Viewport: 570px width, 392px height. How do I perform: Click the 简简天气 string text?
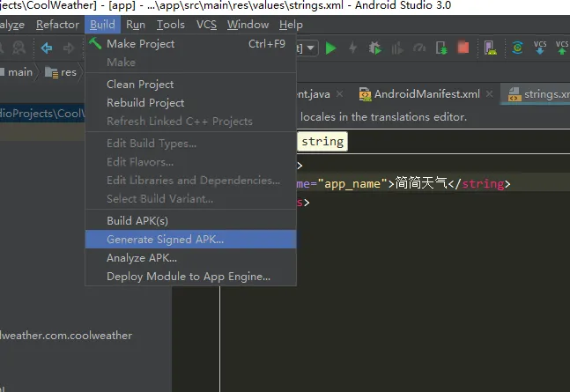click(x=421, y=183)
